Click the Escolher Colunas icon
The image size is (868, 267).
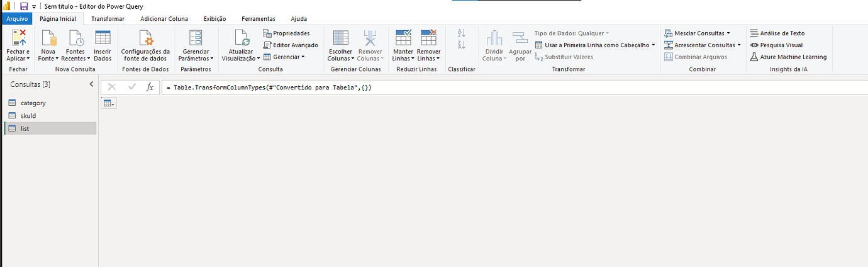(x=340, y=38)
